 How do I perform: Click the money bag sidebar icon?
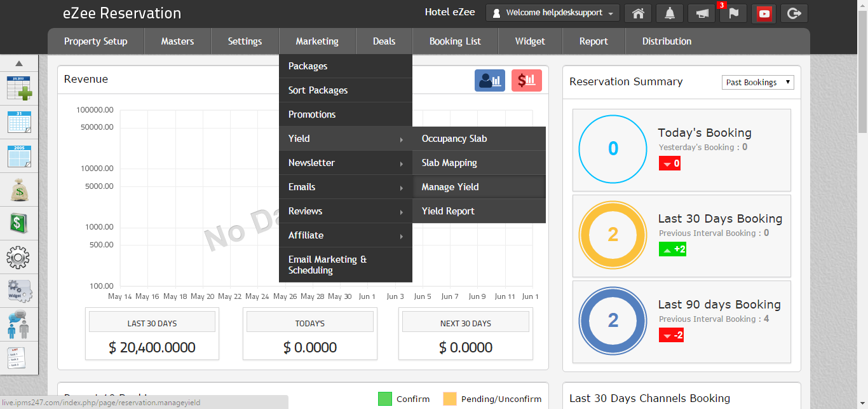point(19,190)
